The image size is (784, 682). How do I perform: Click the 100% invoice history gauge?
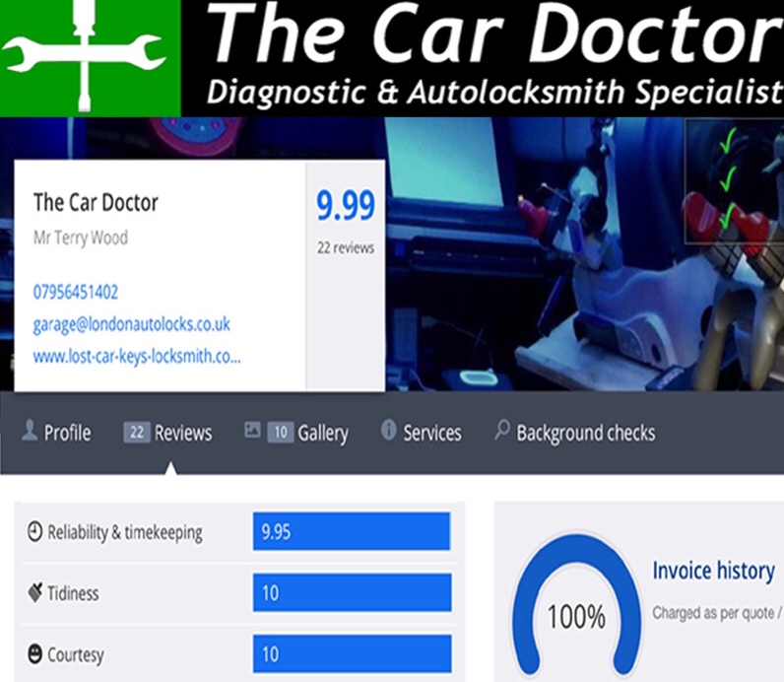[x=576, y=606]
